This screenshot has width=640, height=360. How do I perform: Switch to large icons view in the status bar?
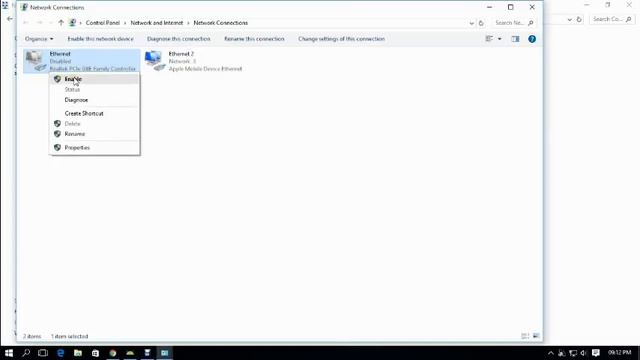coord(536,336)
